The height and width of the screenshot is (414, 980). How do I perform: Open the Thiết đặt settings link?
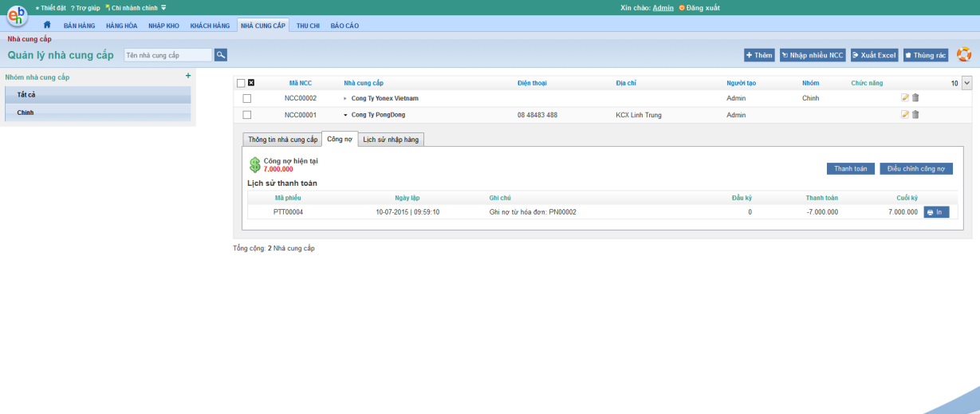coord(51,7)
